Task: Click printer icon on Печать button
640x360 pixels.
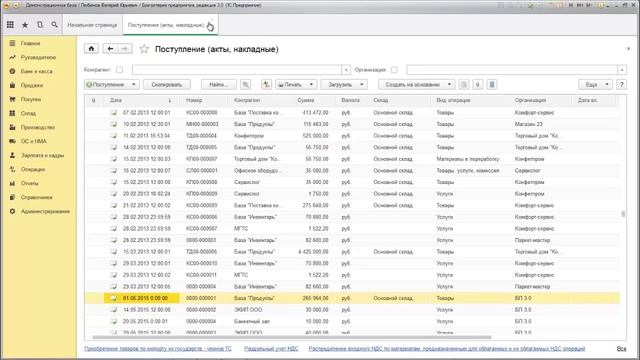Action: pyautogui.click(x=281, y=84)
